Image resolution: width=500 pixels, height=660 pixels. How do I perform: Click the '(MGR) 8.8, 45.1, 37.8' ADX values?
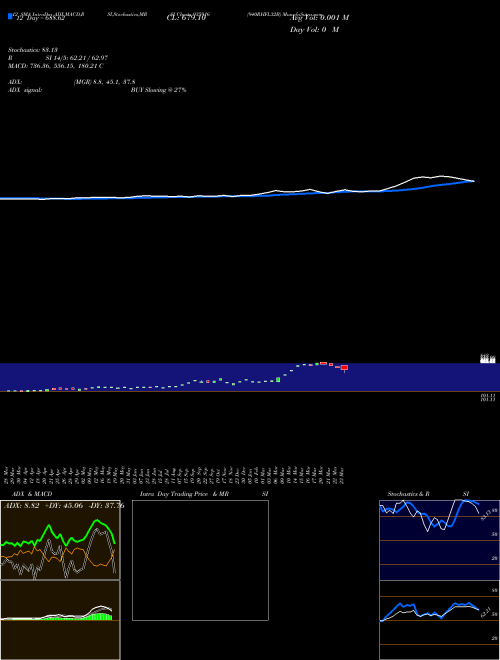104,82
